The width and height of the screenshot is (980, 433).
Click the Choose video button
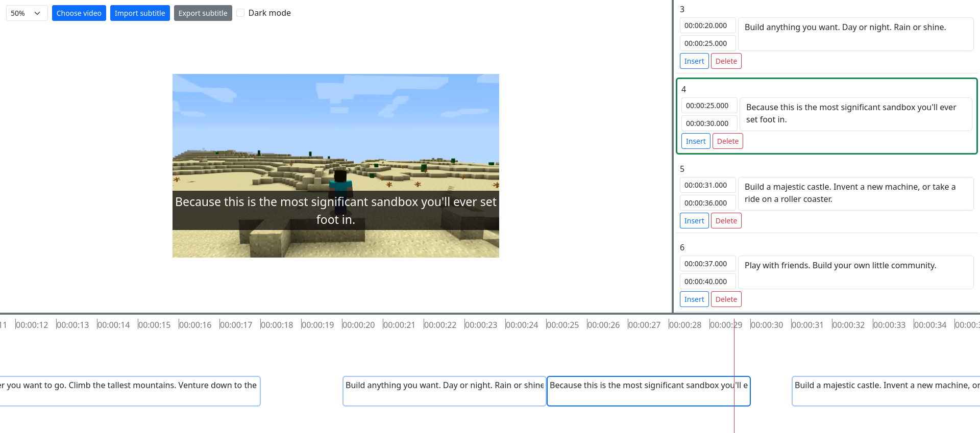(79, 13)
